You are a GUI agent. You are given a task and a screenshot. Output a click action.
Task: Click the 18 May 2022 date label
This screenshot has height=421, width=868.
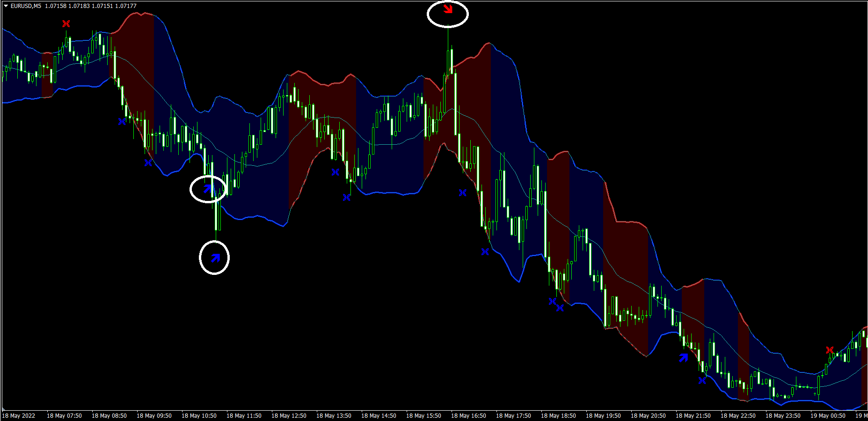tap(19, 416)
